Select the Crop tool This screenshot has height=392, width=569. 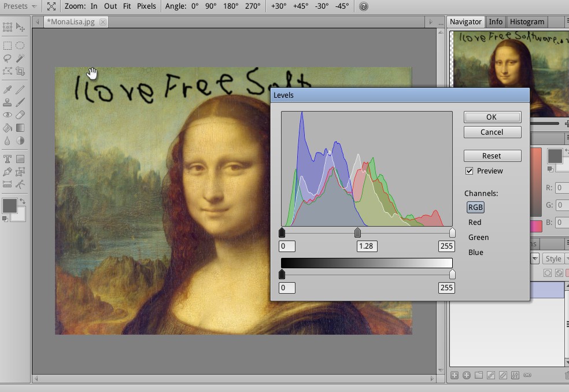(x=20, y=71)
